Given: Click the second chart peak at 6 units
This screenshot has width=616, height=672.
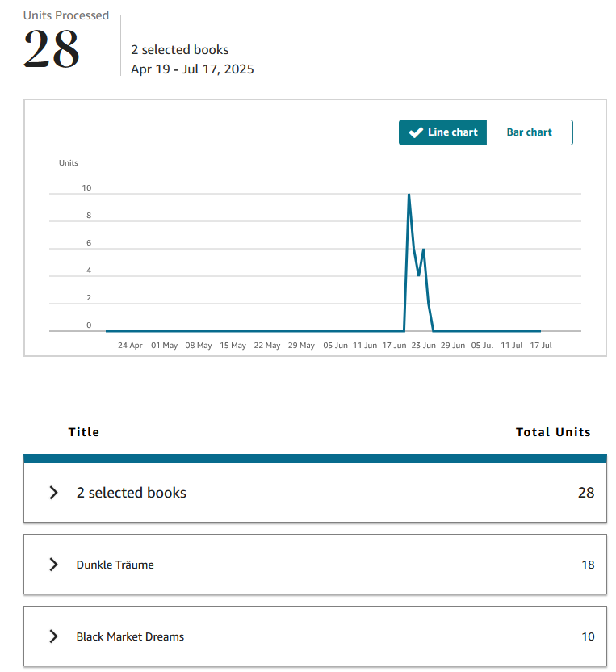Looking at the screenshot, I should coord(423,250).
